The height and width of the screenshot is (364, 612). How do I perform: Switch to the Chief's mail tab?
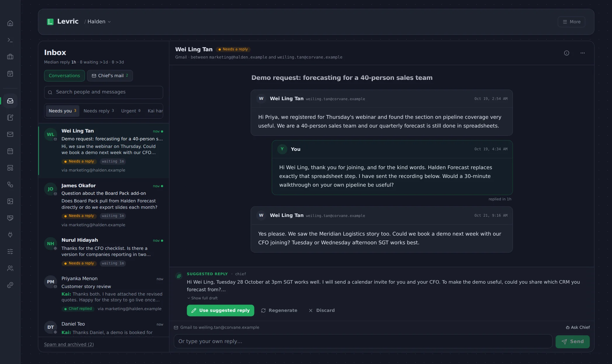click(x=110, y=76)
